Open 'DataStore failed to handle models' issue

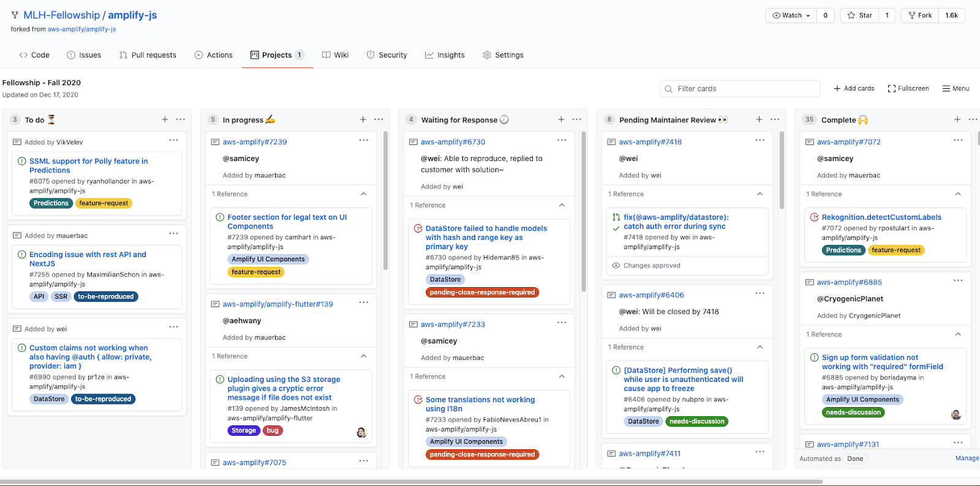pyautogui.click(x=486, y=237)
